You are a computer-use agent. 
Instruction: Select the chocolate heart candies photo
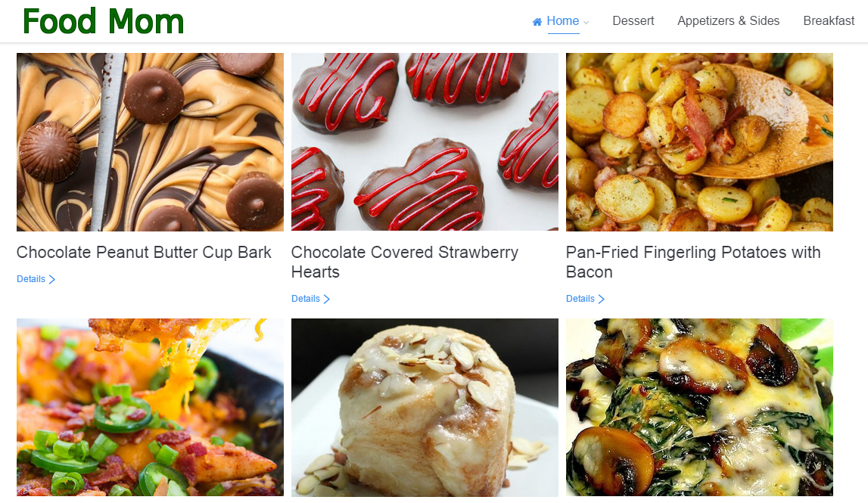tap(425, 142)
